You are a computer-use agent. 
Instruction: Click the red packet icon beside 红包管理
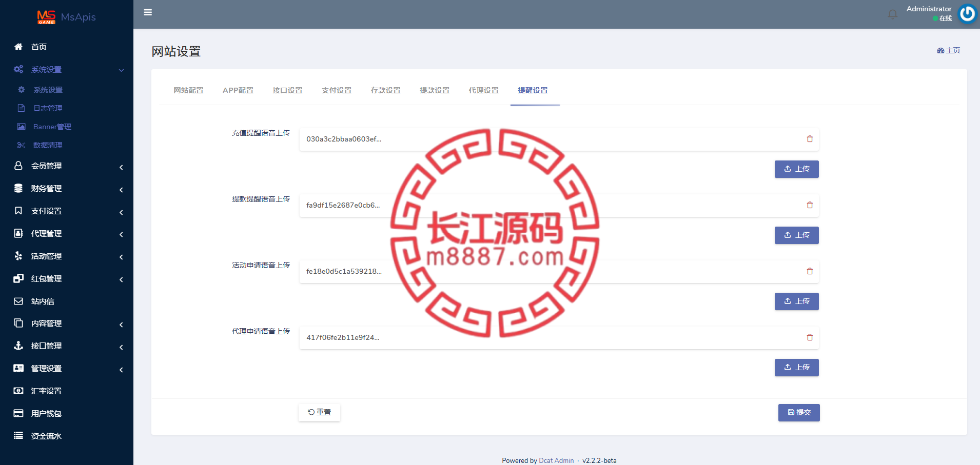[x=18, y=278]
